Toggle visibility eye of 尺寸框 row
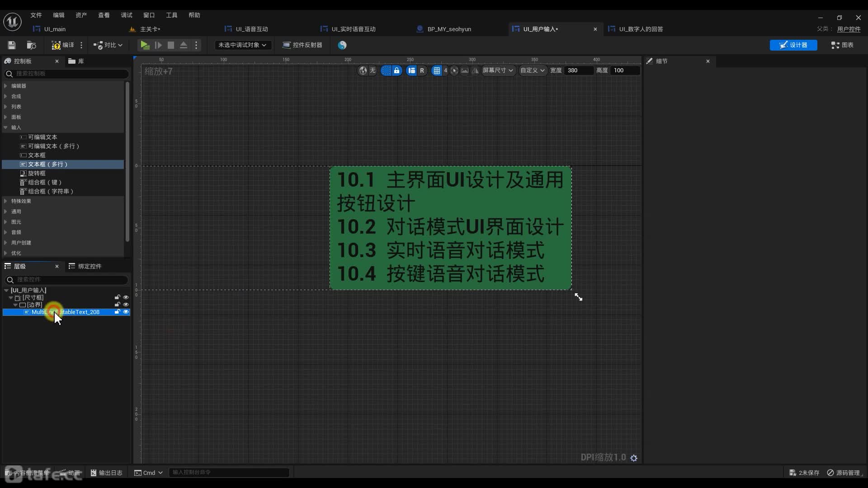 [x=126, y=297]
